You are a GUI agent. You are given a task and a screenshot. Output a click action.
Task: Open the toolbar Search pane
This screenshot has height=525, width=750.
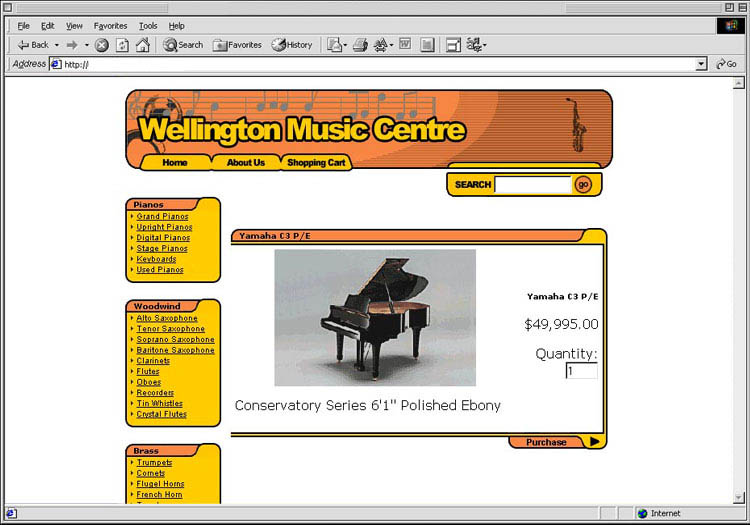[x=183, y=45]
